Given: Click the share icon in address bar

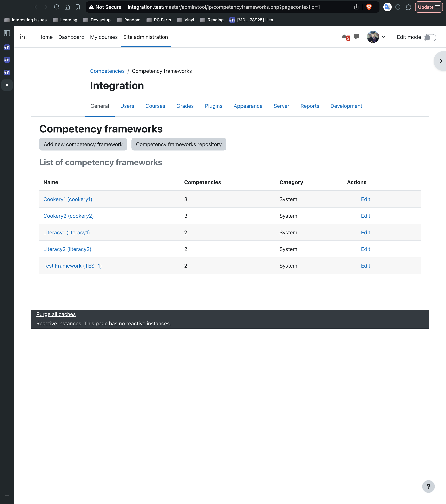Looking at the screenshot, I should point(356,7).
